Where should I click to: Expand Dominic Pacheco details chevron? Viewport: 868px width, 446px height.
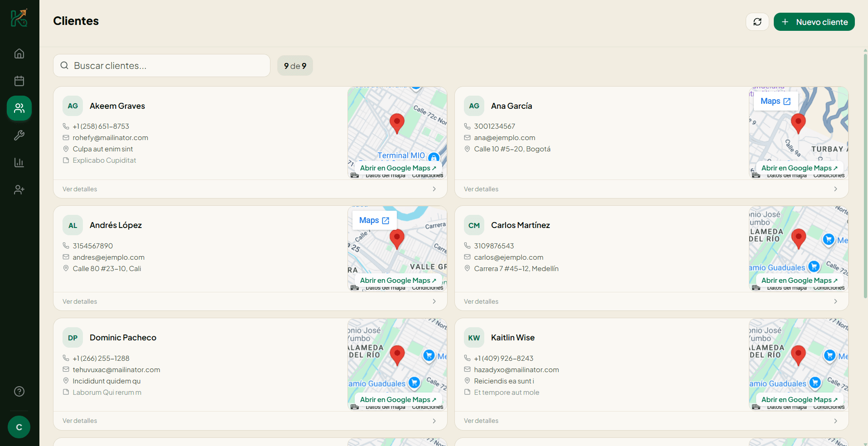point(434,421)
